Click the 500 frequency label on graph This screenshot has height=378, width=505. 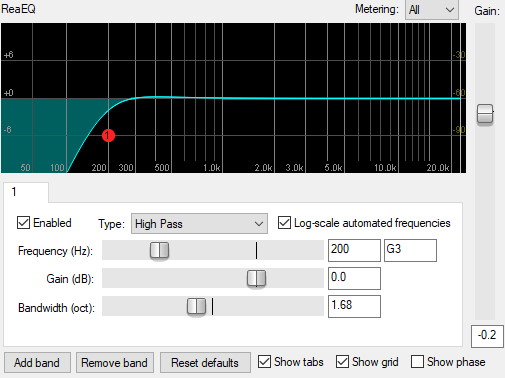point(162,168)
